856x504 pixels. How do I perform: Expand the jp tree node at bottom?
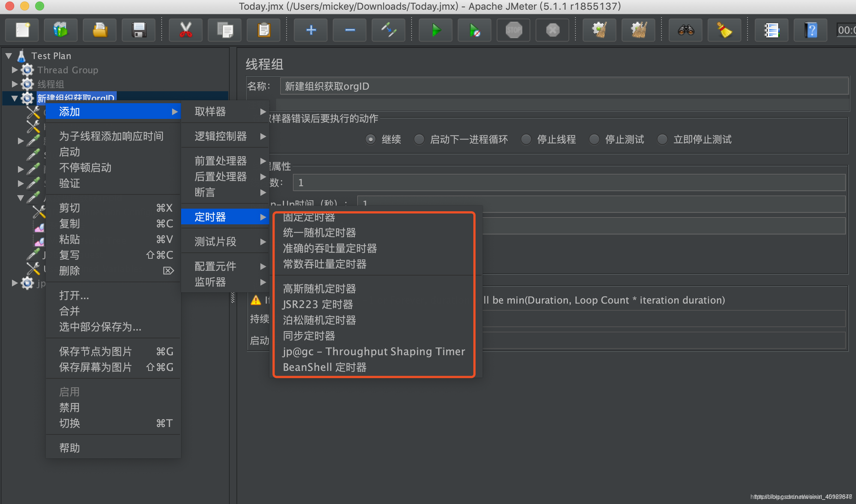[x=15, y=283]
